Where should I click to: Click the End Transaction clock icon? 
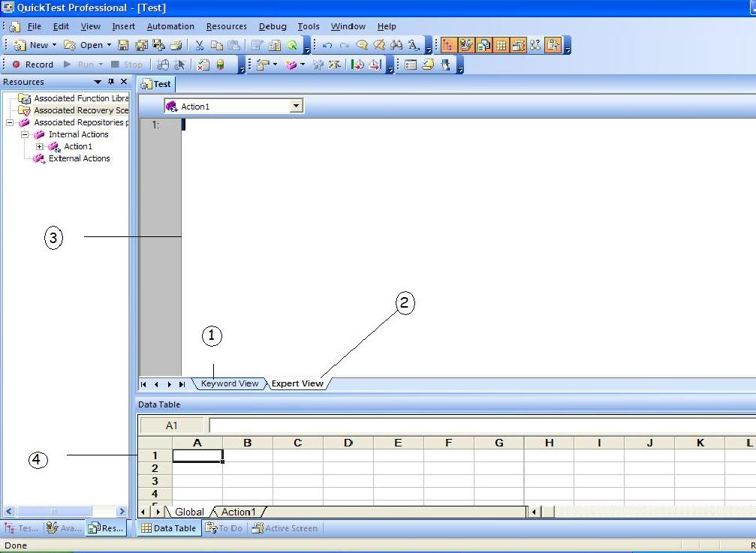pos(375,65)
